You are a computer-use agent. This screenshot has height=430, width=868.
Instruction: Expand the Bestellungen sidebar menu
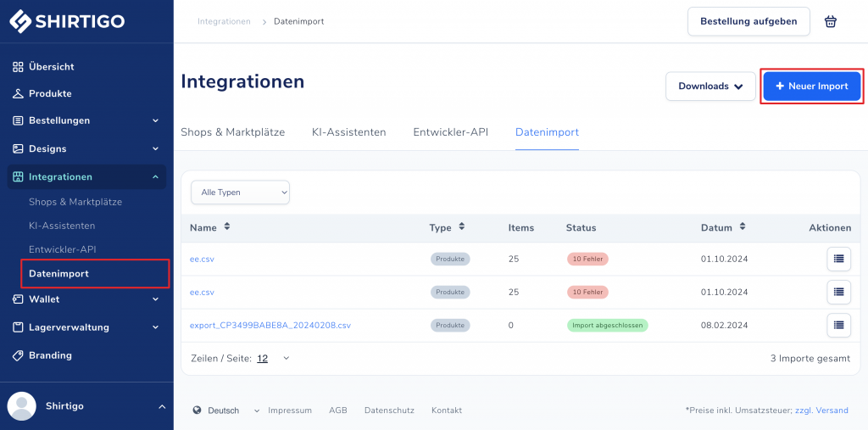point(156,120)
